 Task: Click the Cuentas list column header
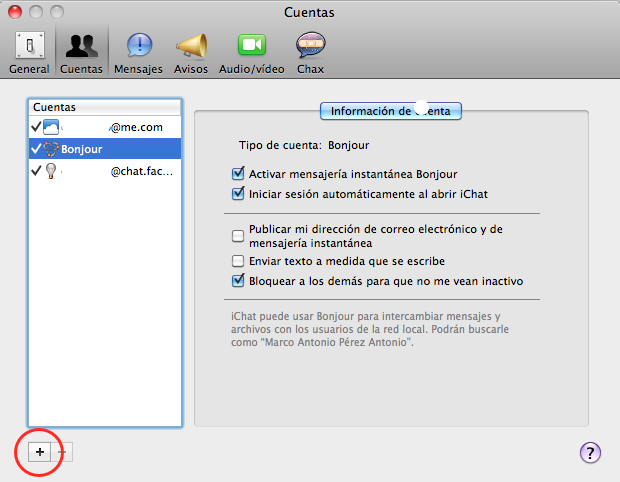click(x=105, y=107)
